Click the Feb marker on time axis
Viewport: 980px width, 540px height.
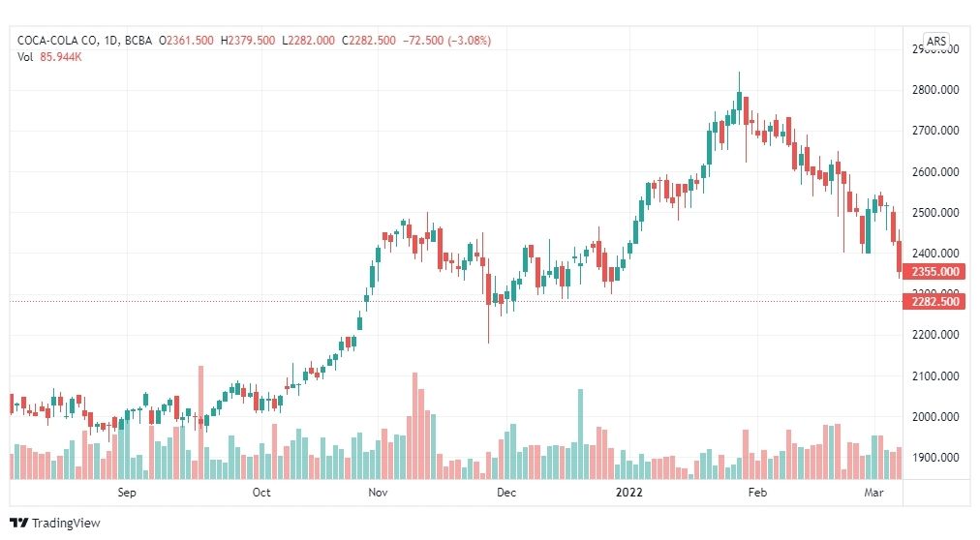(757, 493)
